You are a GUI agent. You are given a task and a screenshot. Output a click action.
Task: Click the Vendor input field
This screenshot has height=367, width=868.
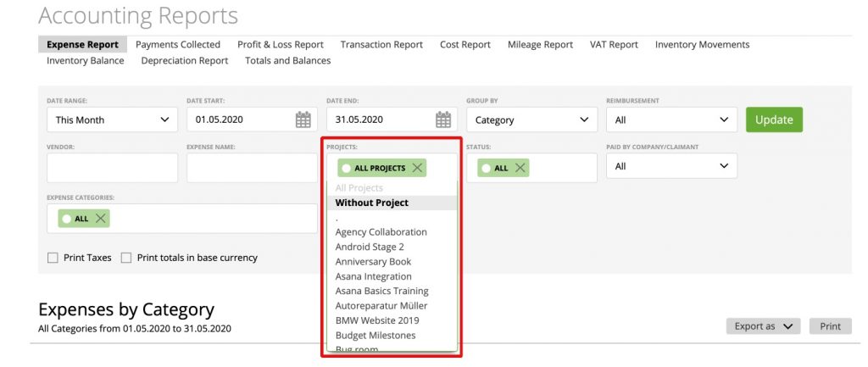pyautogui.click(x=113, y=168)
